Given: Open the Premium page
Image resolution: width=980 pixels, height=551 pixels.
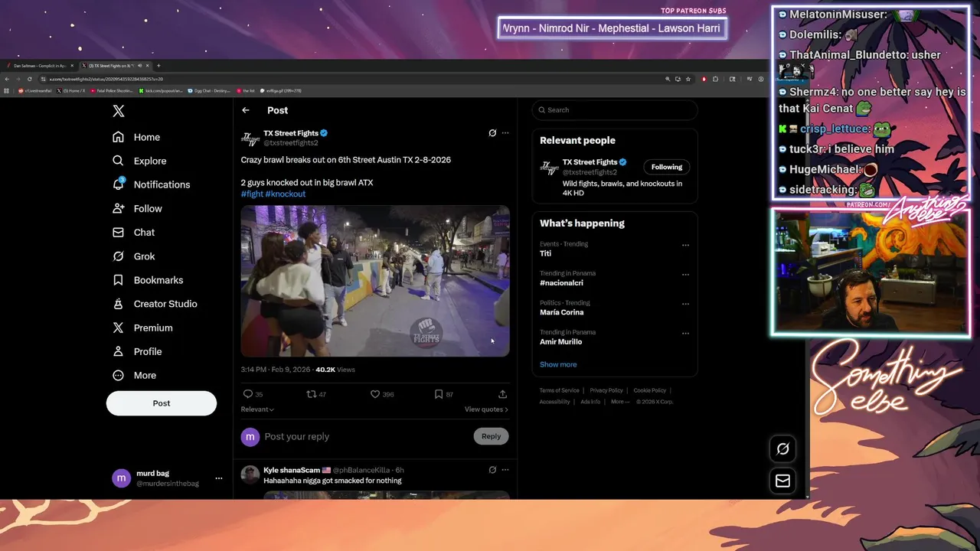Looking at the screenshot, I should tap(142, 328).
